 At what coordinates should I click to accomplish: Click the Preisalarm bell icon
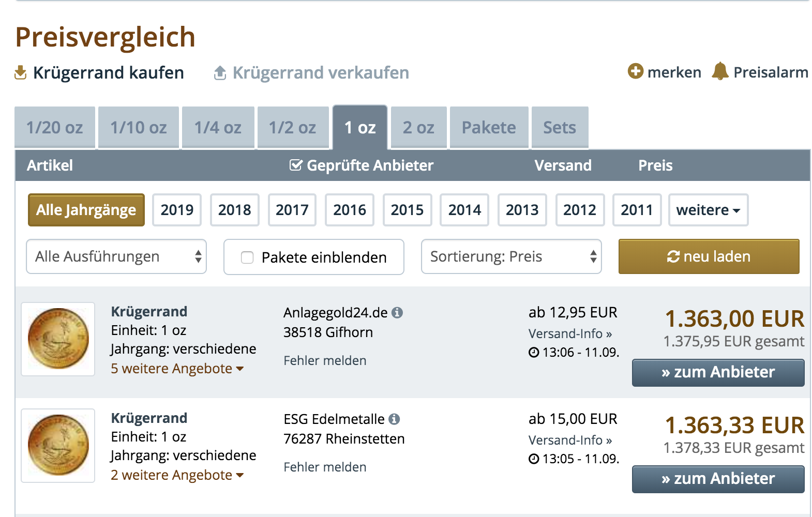tap(720, 71)
